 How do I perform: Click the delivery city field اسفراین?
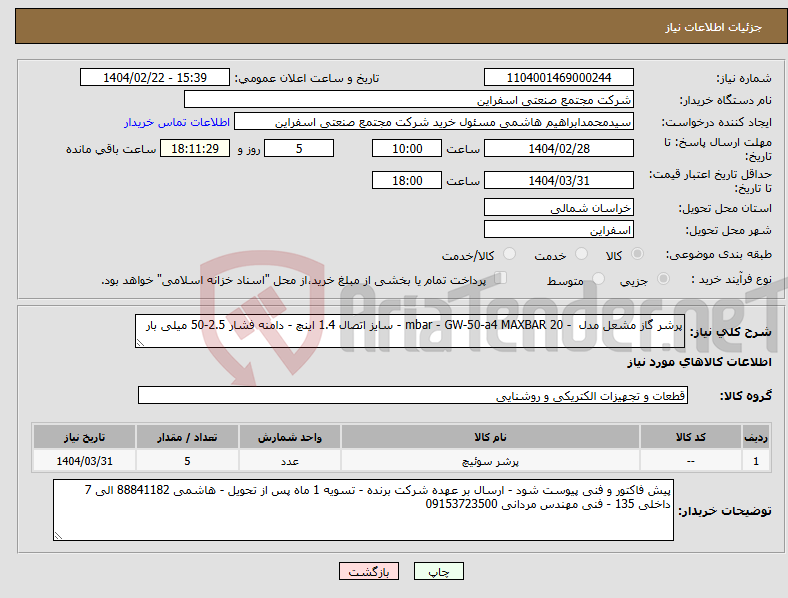coord(558,230)
